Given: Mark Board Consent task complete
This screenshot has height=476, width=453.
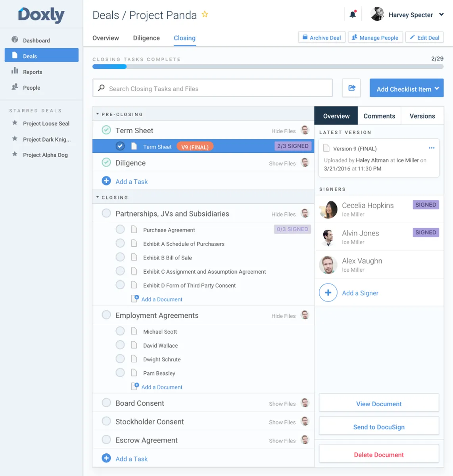Looking at the screenshot, I should click(106, 403).
